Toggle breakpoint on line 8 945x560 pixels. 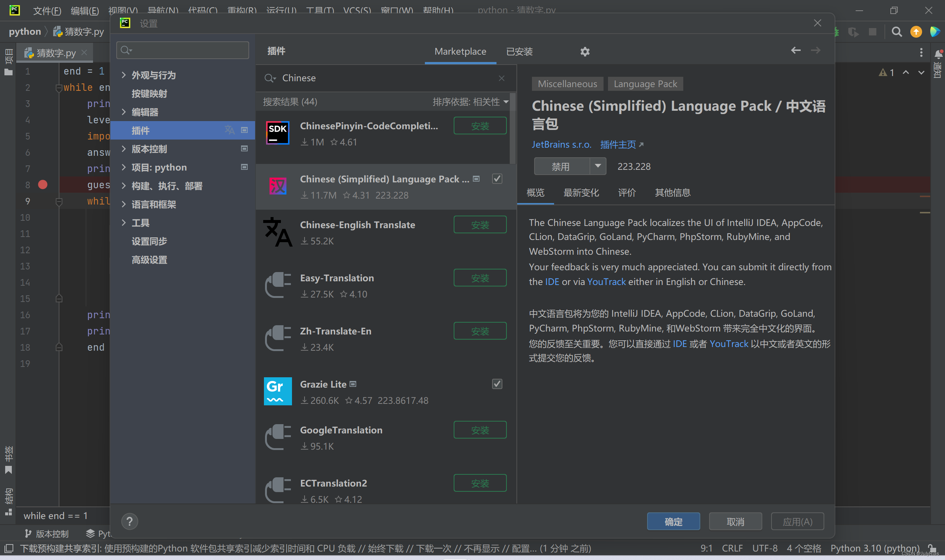pos(42,185)
